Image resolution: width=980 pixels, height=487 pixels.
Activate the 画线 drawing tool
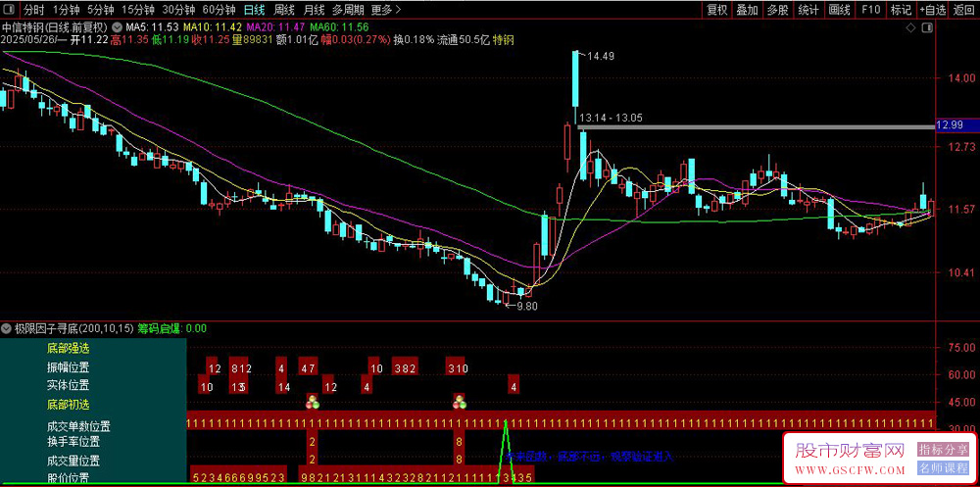(x=839, y=10)
